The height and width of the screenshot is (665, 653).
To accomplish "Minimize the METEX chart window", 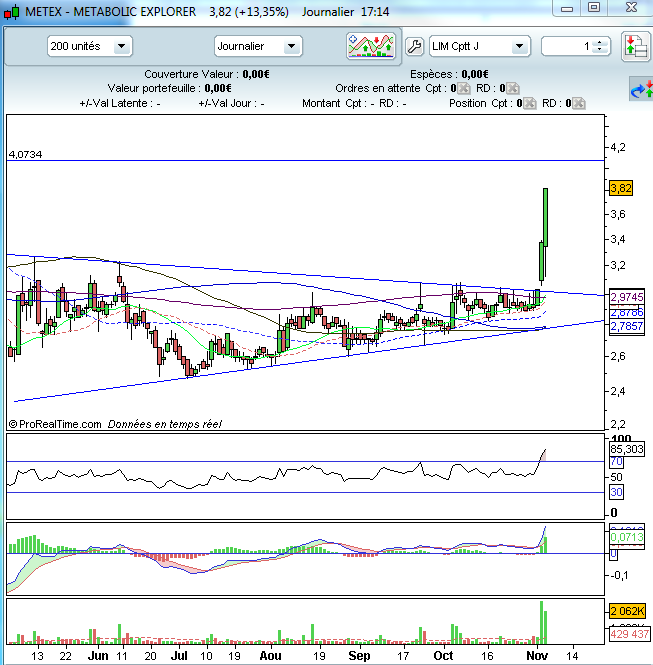I will [x=567, y=8].
